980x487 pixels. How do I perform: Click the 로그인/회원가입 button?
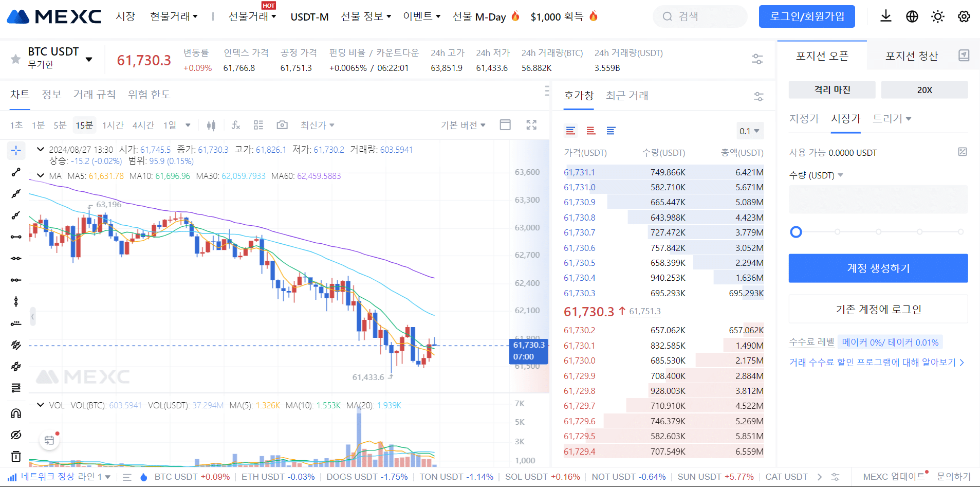[807, 16]
